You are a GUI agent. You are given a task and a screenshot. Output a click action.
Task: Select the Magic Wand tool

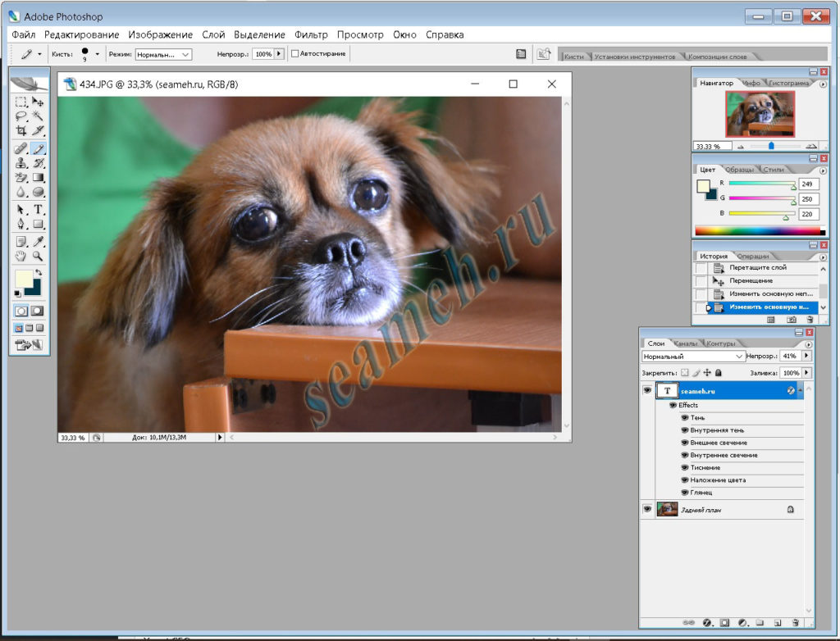coord(38,116)
